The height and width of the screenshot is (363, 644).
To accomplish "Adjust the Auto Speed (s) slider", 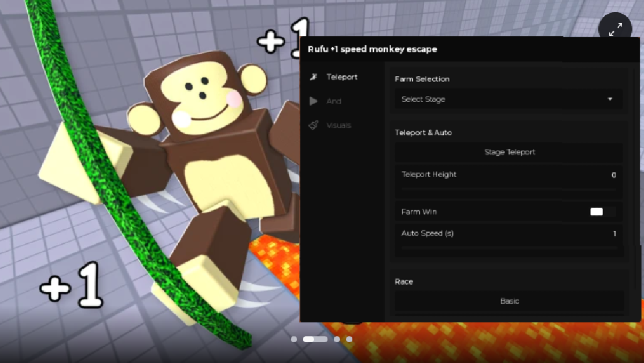I will (509, 248).
